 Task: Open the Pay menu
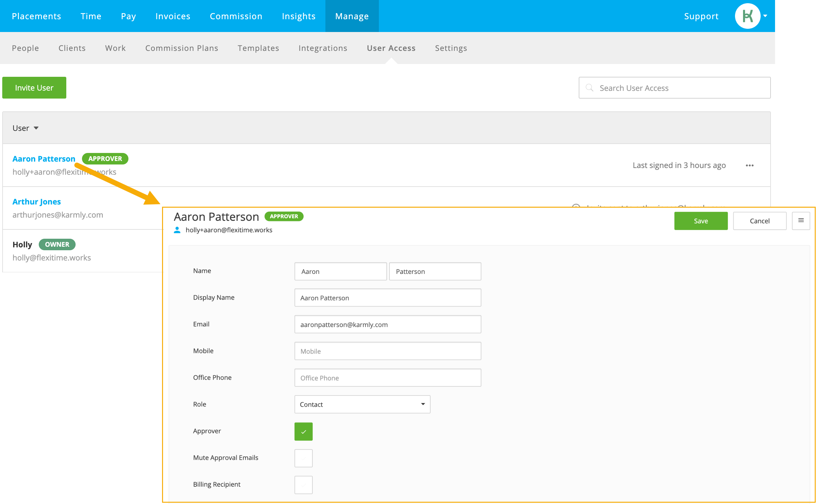(x=128, y=16)
